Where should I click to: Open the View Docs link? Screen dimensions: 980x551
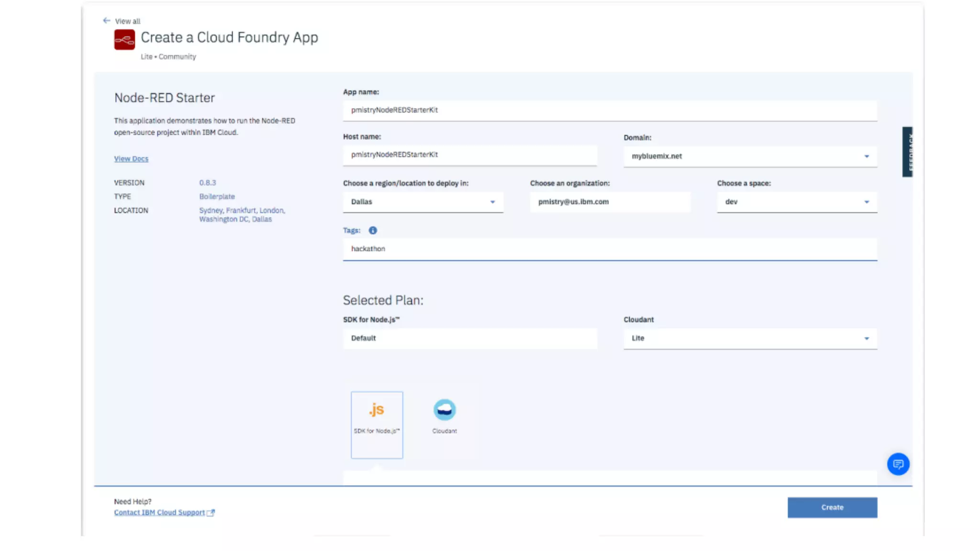131,159
